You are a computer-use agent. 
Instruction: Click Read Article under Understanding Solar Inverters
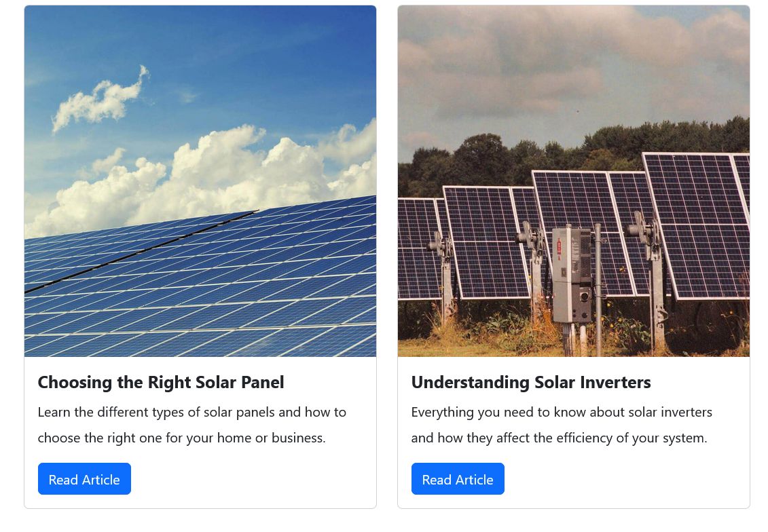[x=458, y=479]
